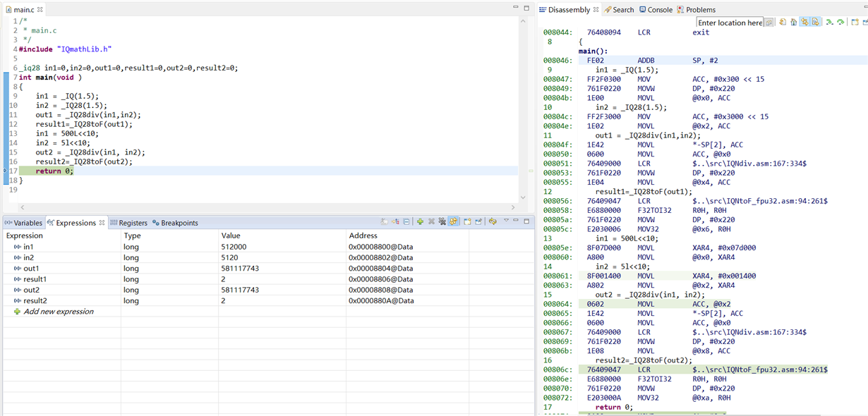Select the out1 expression row

pos(31,269)
